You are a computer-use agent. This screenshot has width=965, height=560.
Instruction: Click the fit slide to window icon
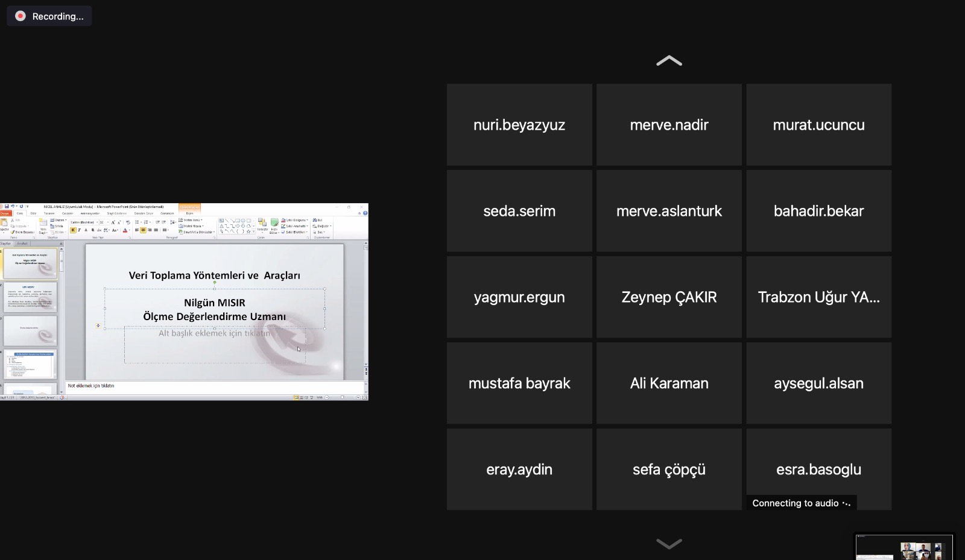click(365, 397)
